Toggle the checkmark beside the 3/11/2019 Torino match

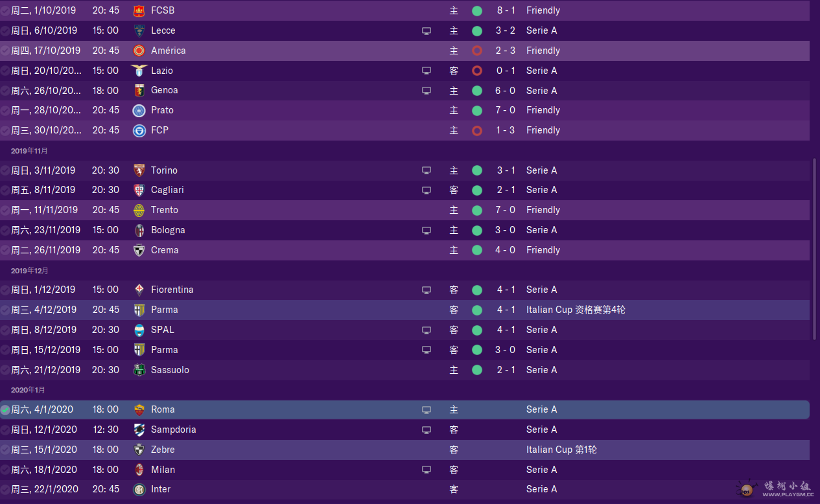(x=5, y=170)
